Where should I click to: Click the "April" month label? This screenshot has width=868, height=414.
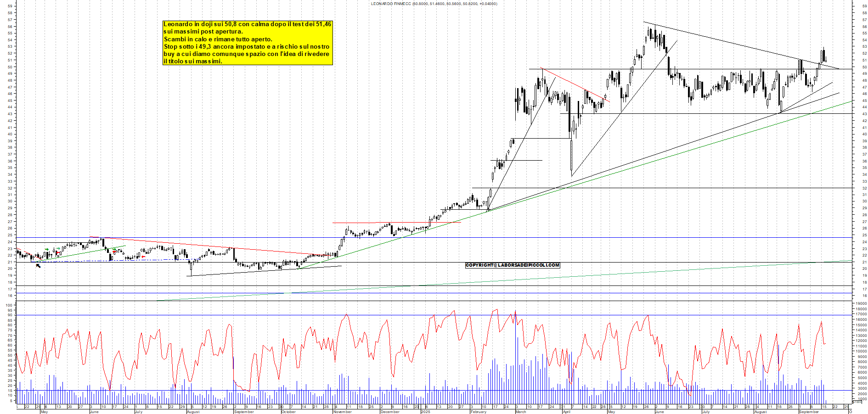tap(566, 412)
